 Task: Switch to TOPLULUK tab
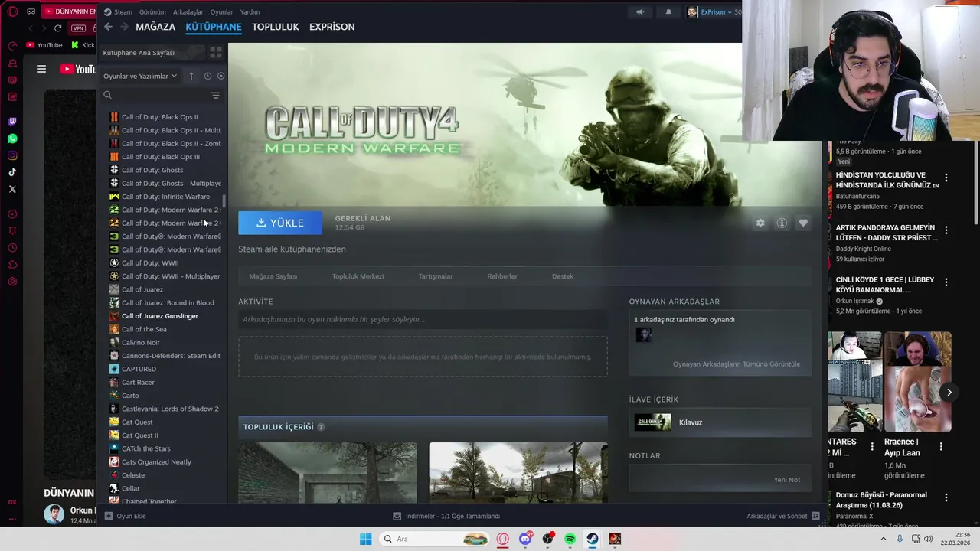click(276, 27)
